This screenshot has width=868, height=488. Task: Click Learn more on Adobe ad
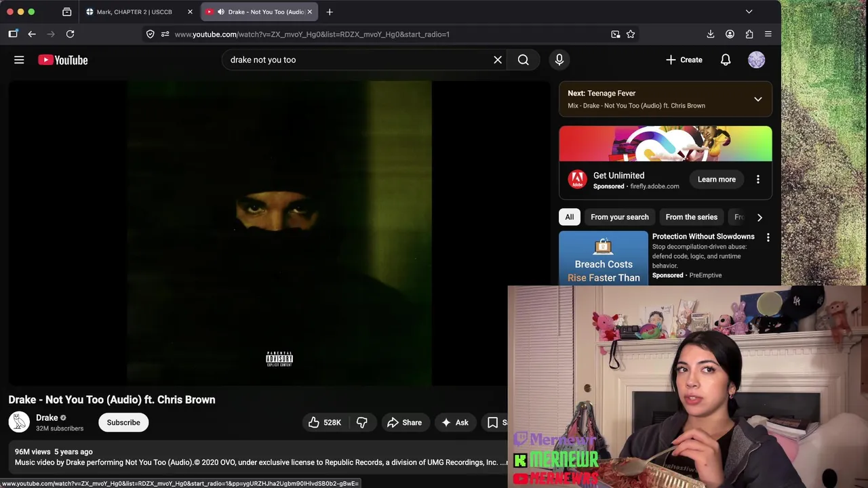[717, 180]
